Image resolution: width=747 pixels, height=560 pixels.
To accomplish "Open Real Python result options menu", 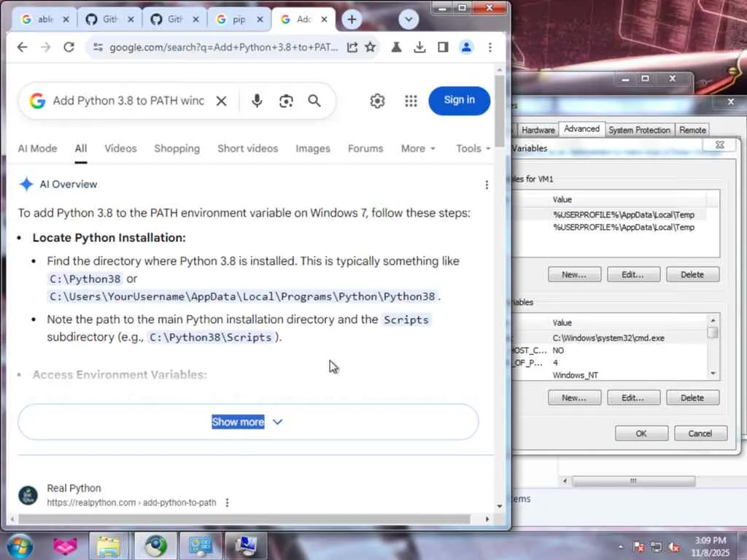I will [x=228, y=502].
